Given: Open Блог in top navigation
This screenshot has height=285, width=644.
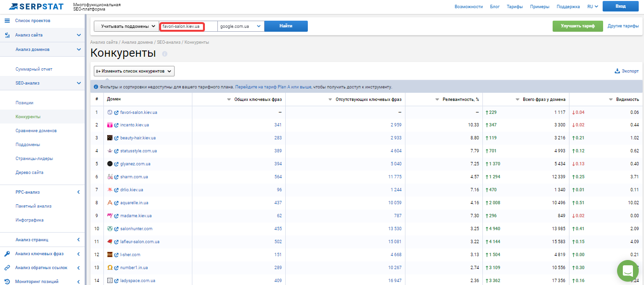Looking at the screenshot, I should [495, 7].
